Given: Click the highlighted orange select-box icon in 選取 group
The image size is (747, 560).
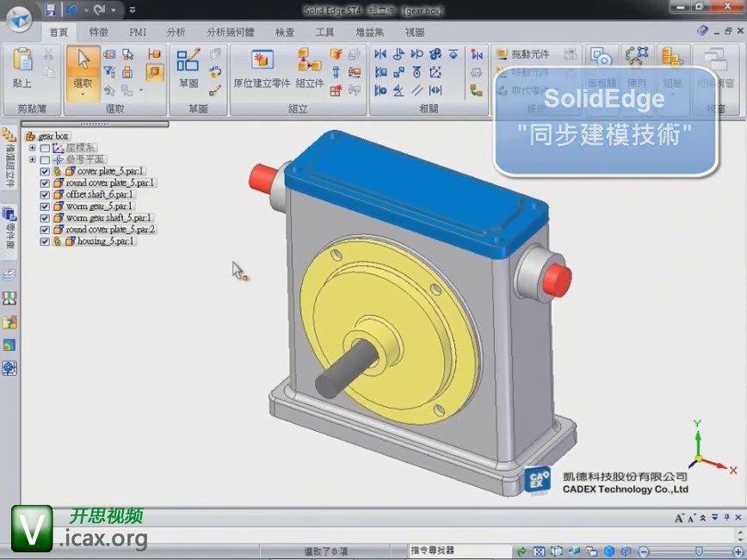Looking at the screenshot, I should [154, 72].
